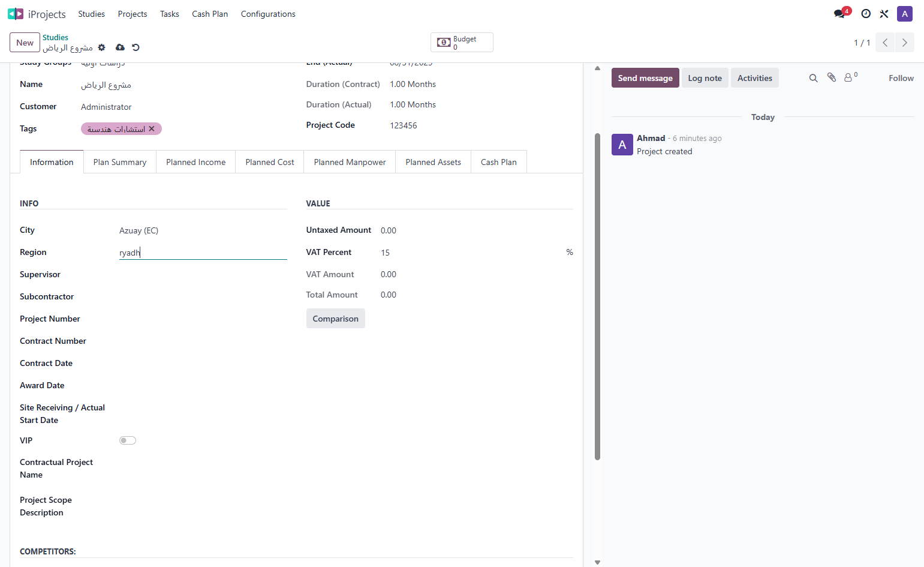This screenshot has width=924, height=567.
Task: Open the conversations icon with red badge
Action: pos(841,13)
